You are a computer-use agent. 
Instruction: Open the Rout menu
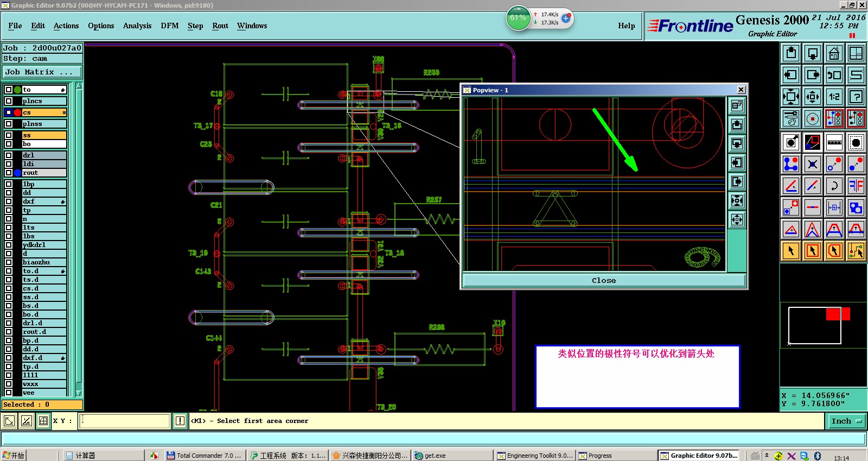tap(220, 26)
